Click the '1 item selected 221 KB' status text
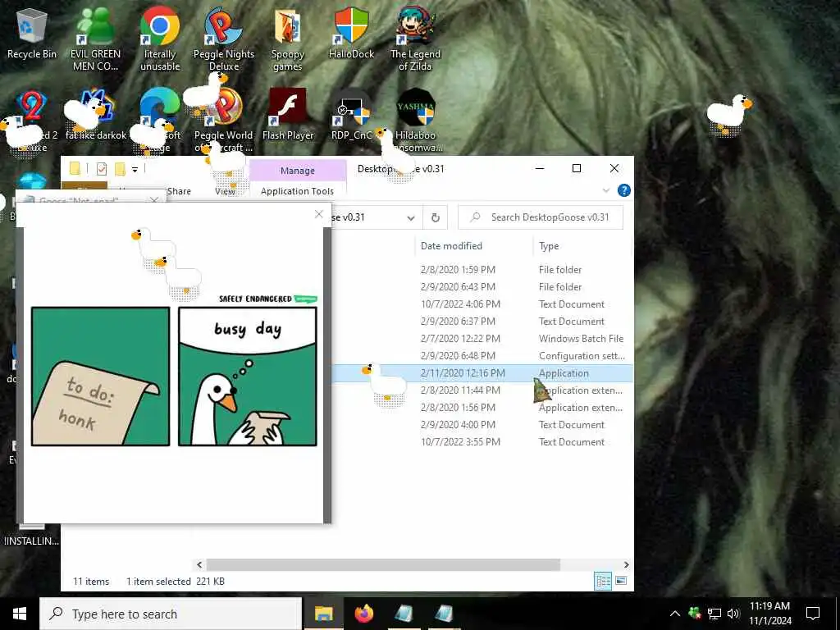The width and height of the screenshot is (840, 630). pyautogui.click(x=176, y=582)
